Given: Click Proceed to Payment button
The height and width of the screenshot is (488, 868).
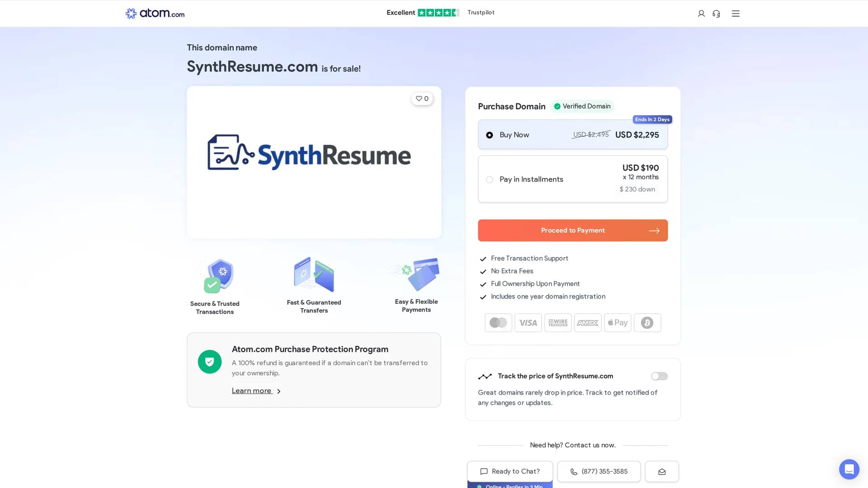Looking at the screenshot, I should click(x=572, y=230).
